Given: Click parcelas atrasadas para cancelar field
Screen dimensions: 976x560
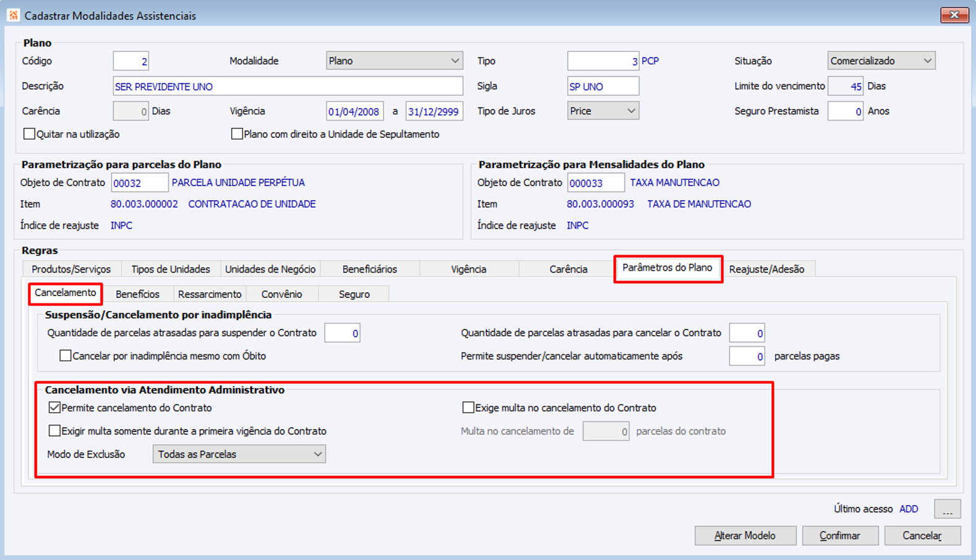Looking at the screenshot, I should [x=747, y=333].
